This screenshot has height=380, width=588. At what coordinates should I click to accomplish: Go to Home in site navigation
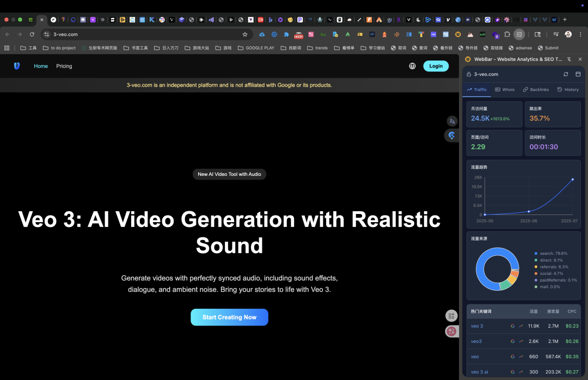click(41, 66)
